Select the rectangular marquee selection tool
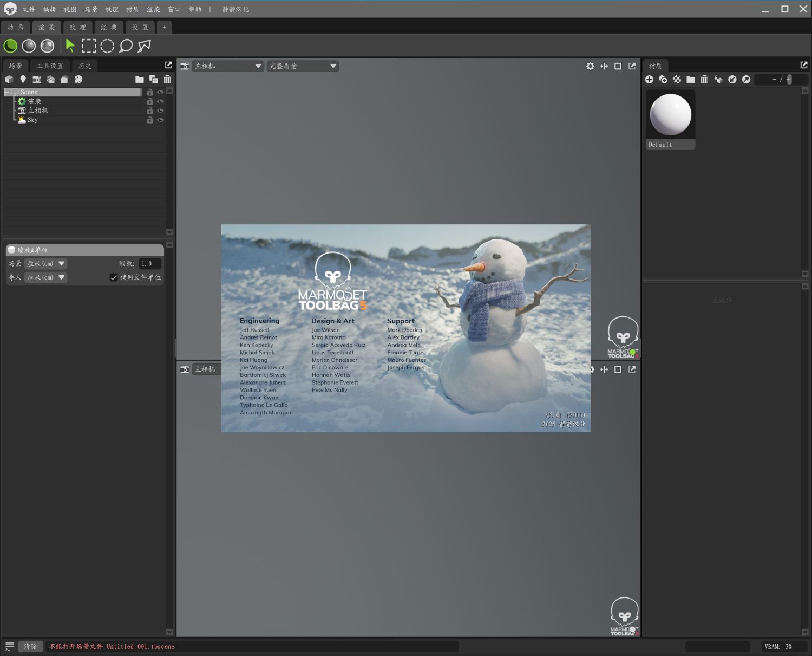This screenshot has width=812, height=656. point(89,46)
